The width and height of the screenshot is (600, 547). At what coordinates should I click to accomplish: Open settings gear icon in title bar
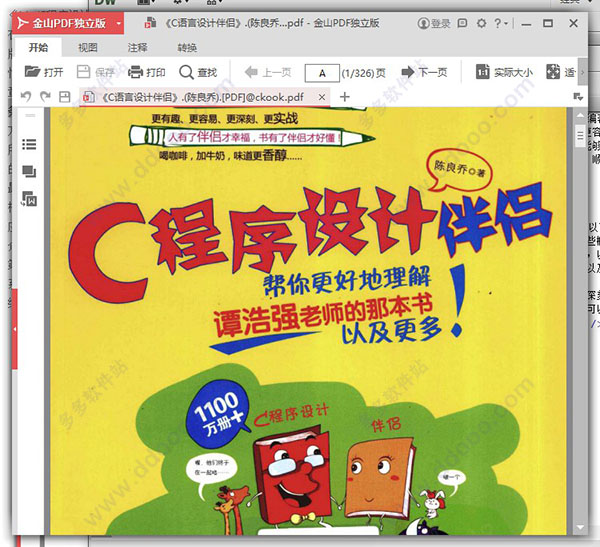481,23
